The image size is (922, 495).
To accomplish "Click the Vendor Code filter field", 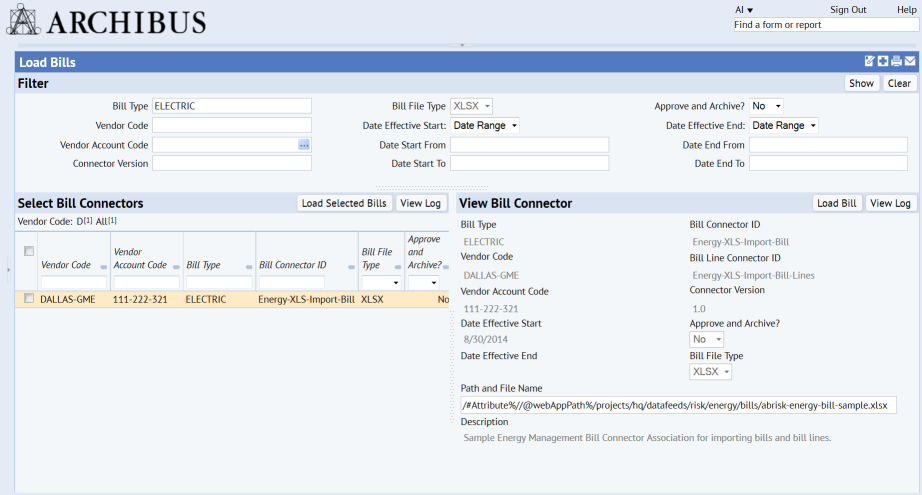I will point(232,125).
